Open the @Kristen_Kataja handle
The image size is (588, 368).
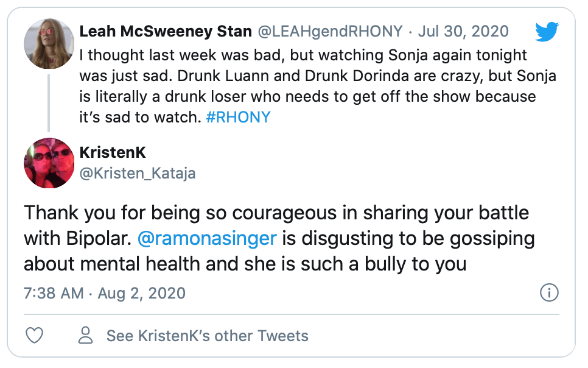138,174
